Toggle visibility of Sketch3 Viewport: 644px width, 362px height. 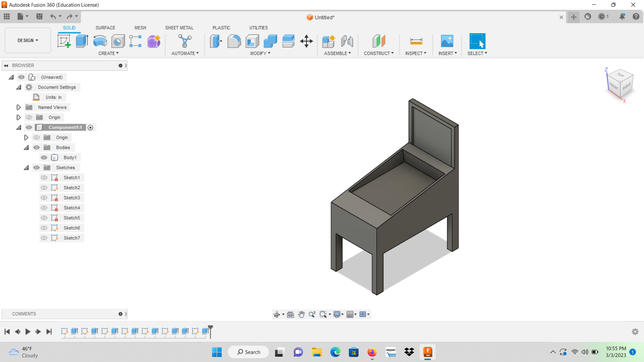[x=44, y=198]
